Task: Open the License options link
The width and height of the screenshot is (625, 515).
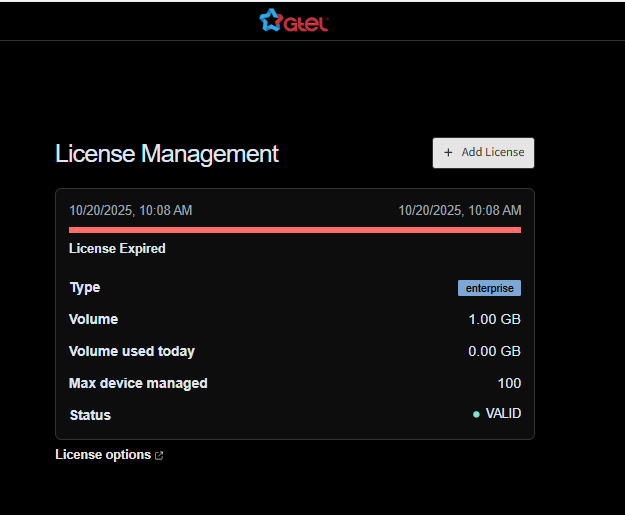Action: 103,455
